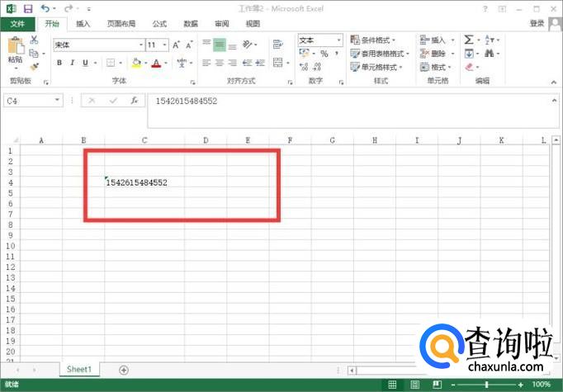The image size is (563, 392).
Task: Click the Paste clipboard icon
Action: click(15, 46)
